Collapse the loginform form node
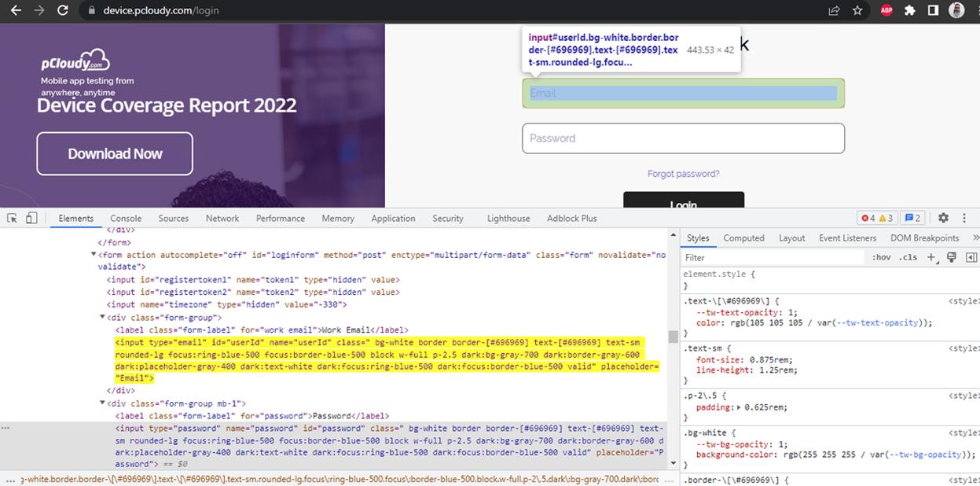This screenshot has width=980, height=486. pyautogui.click(x=94, y=255)
